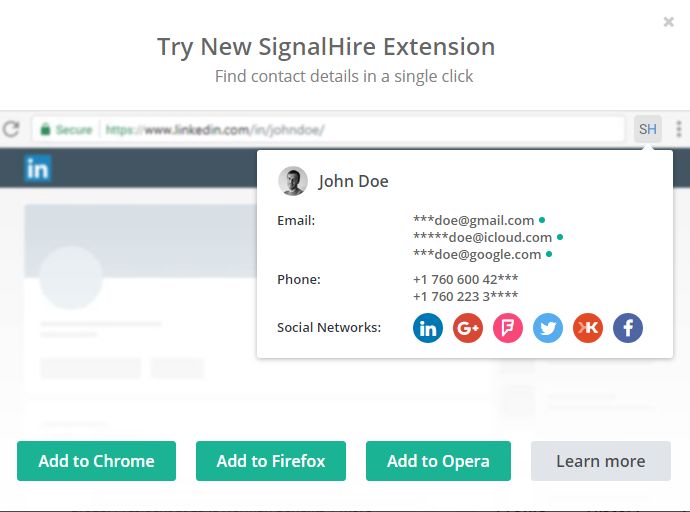Image resolution: width=690 pixels, height=512 pixels.
Task: Click the Try New SignalHire Extension heading
Action: [326, 47]
